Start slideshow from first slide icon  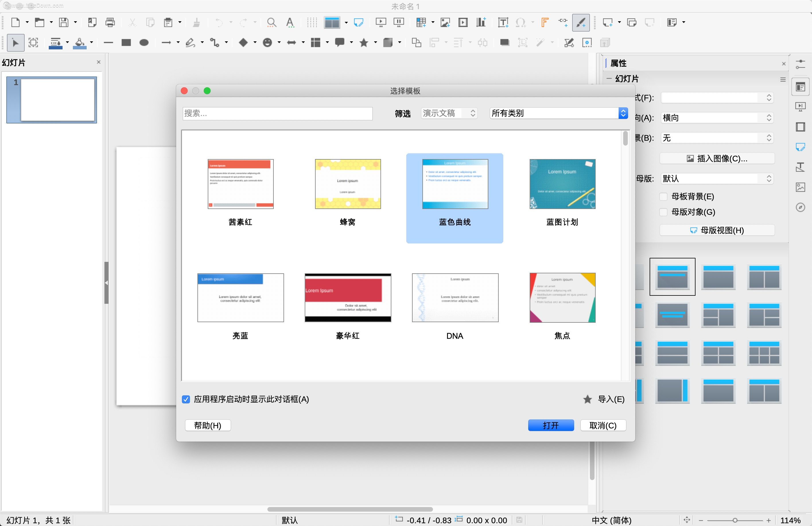pos(380,22)
